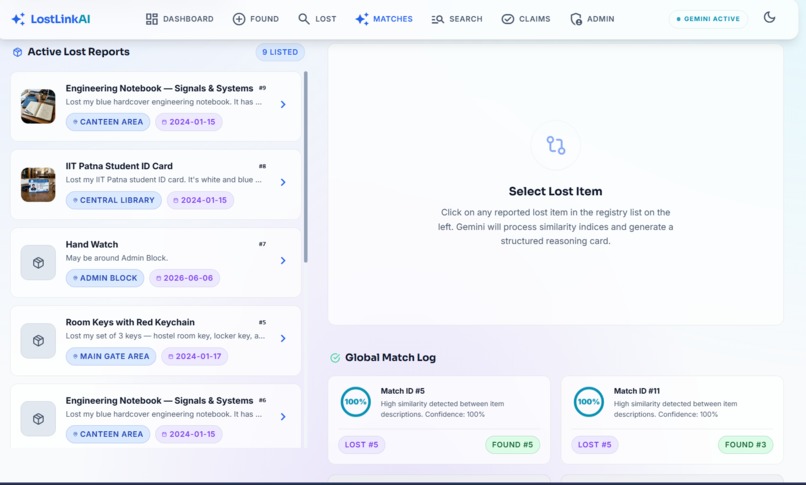
Task: Click the FOUND #5 tag
Action: (x=512, y=444)
